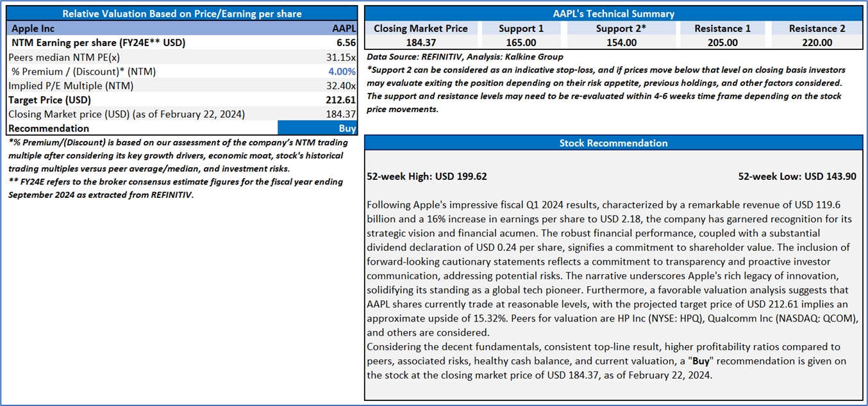Click the 'Considering the decent fundamentals' paragraph start
The image size is (868, 406).
447,347
